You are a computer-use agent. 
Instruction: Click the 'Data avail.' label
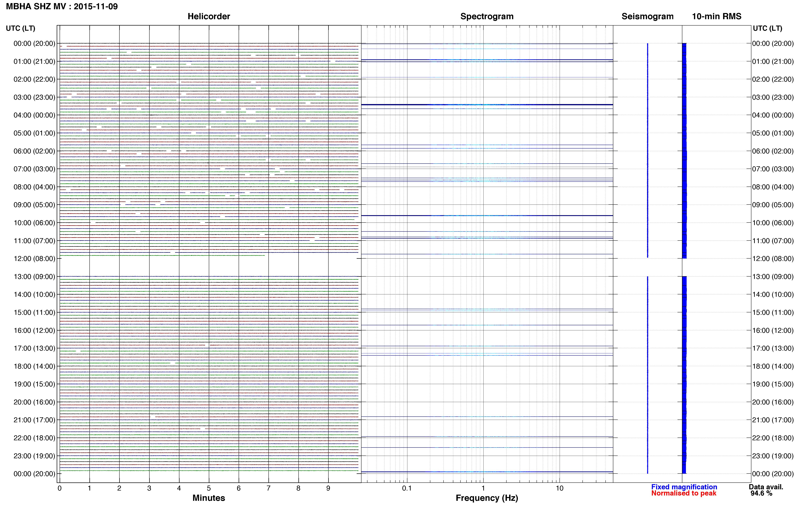tap(766, 487)
